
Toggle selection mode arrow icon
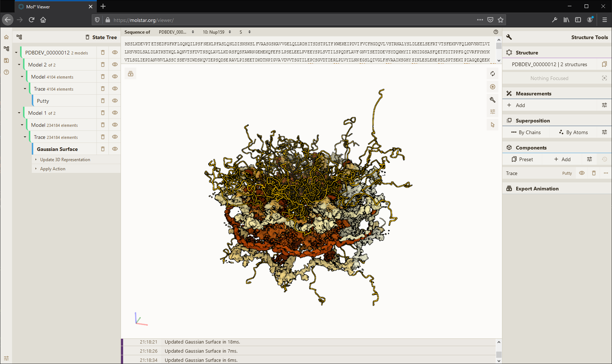pyautogui.click(x=493, y=125)
